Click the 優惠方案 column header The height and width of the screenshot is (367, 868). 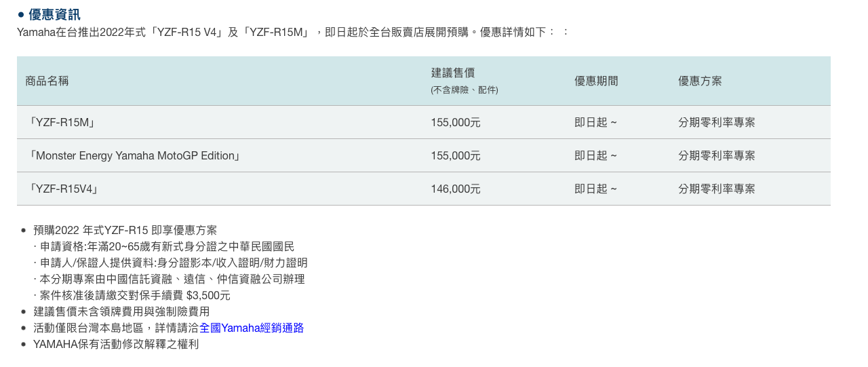pos(700,81)
